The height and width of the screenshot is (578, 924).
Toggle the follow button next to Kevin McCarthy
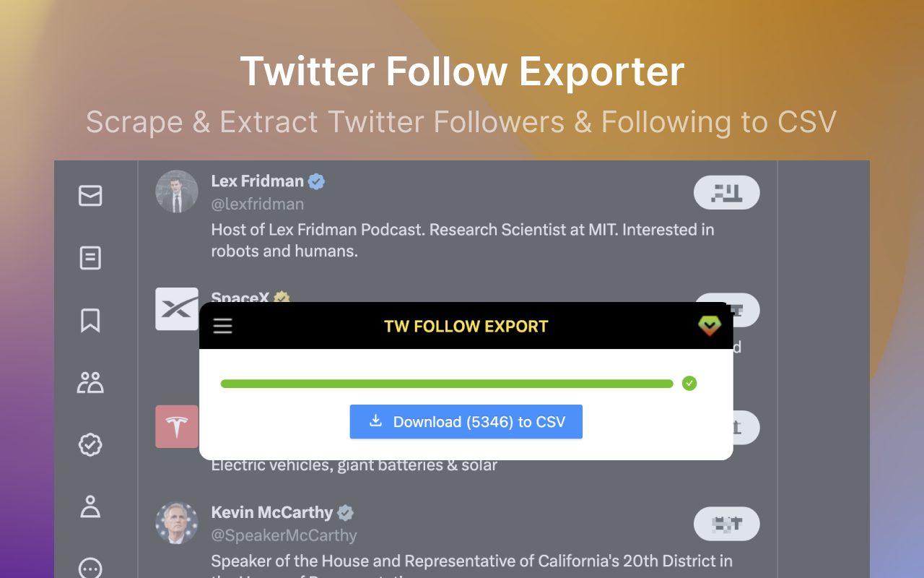726,524
